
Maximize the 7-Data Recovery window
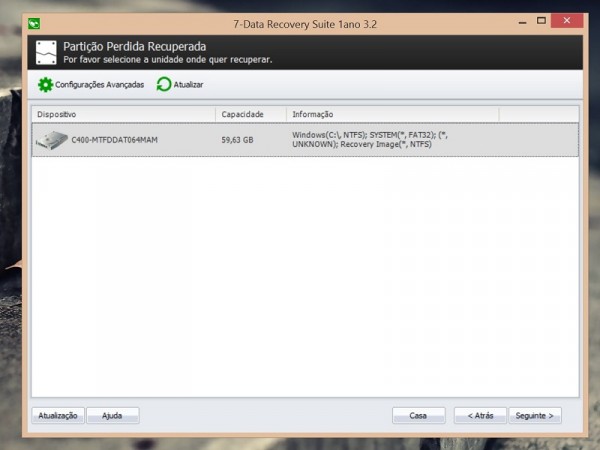(x=541, y=21)
